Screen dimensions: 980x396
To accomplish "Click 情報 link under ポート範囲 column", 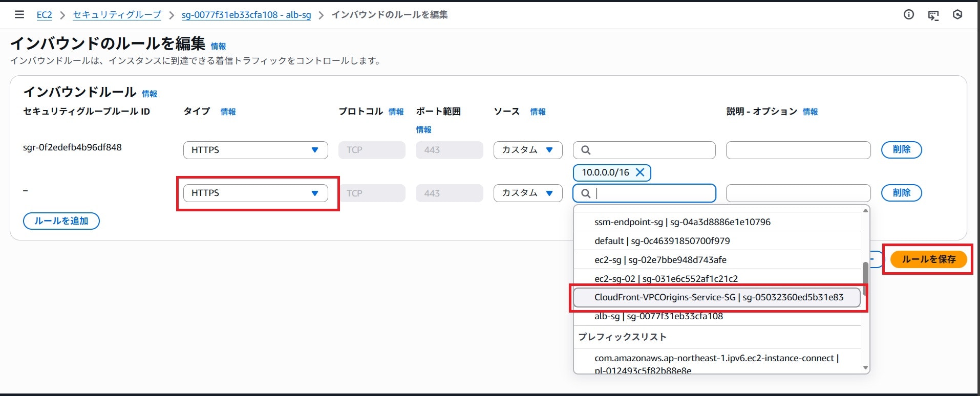I will 424,129.
